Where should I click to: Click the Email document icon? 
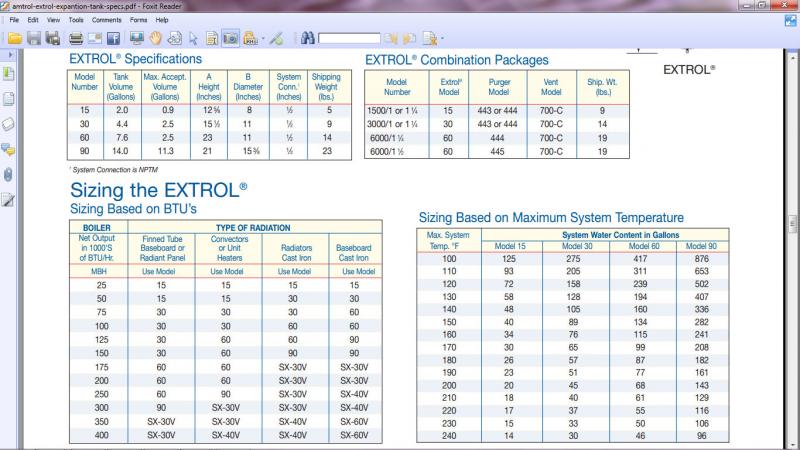pos(95,38)
